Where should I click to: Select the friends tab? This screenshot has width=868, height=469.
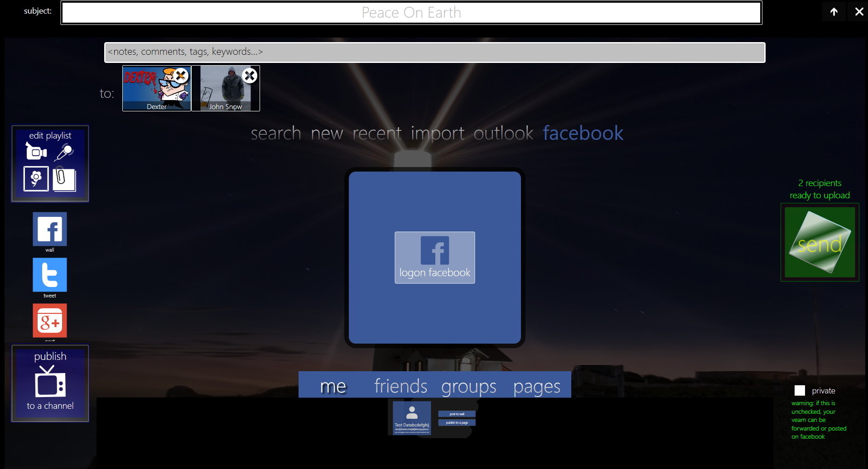pyautogui.click(x=400, y=386)
